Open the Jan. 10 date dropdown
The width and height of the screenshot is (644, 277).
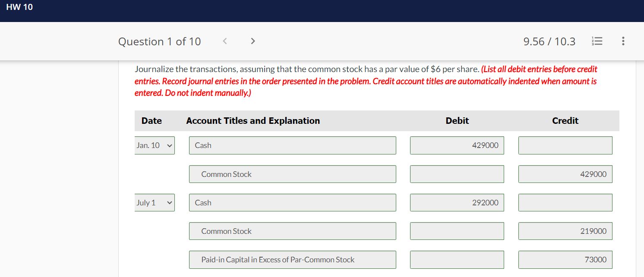(155, 145)
